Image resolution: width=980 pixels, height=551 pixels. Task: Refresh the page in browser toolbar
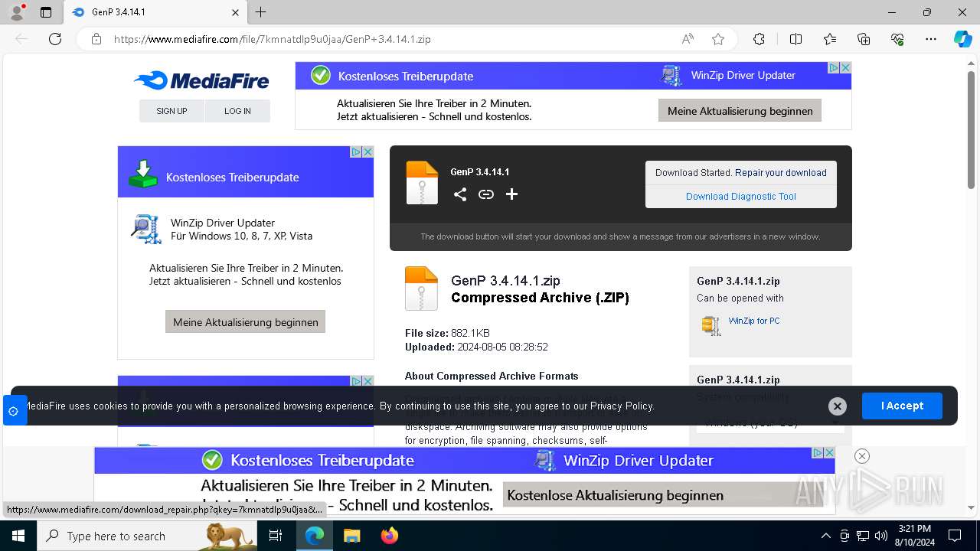coord(55,39)
